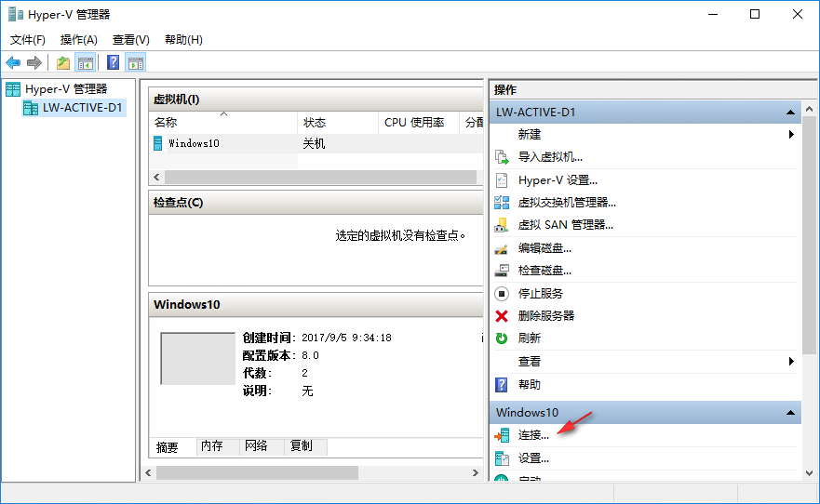Viewport: 820px width, 504px height.
Task: Maximize the Hyper-V Manager window
Action: click(755, 14)
